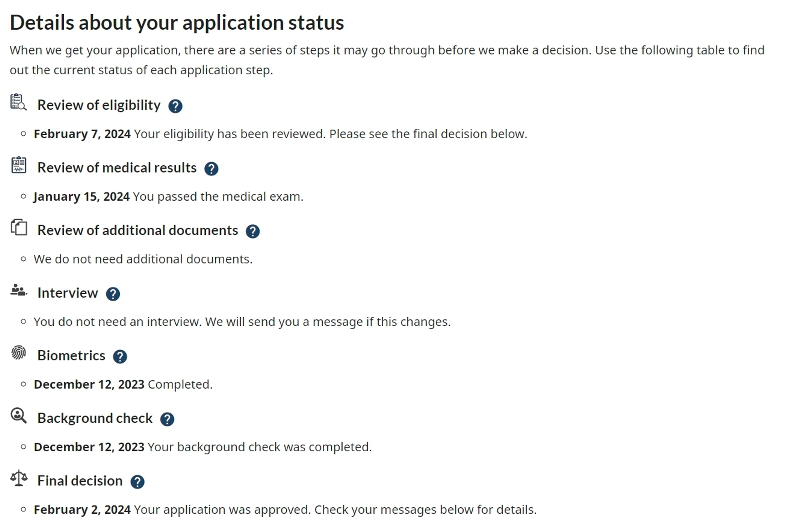The height and width of the screenshot is (528, 812).
Task: Open help for Review of medical results
Action: [211, 169]
